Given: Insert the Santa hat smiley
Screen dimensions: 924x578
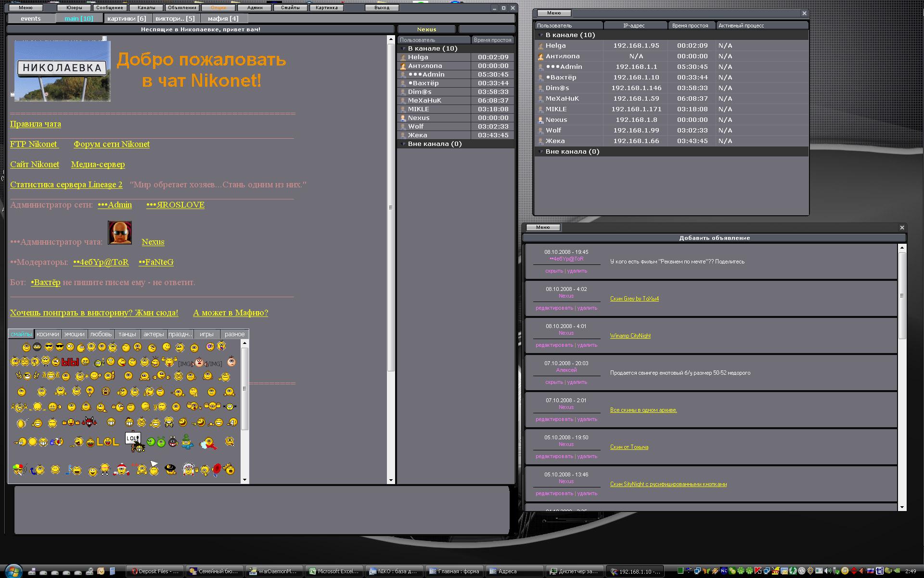Looking at the screenshot, I should pyautogui.click(x=121, y=469).
